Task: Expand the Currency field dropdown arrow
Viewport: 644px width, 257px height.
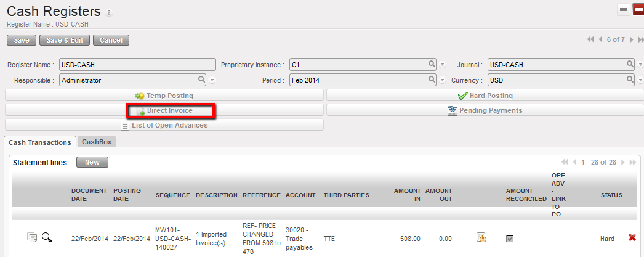Action: click(640, 80)
